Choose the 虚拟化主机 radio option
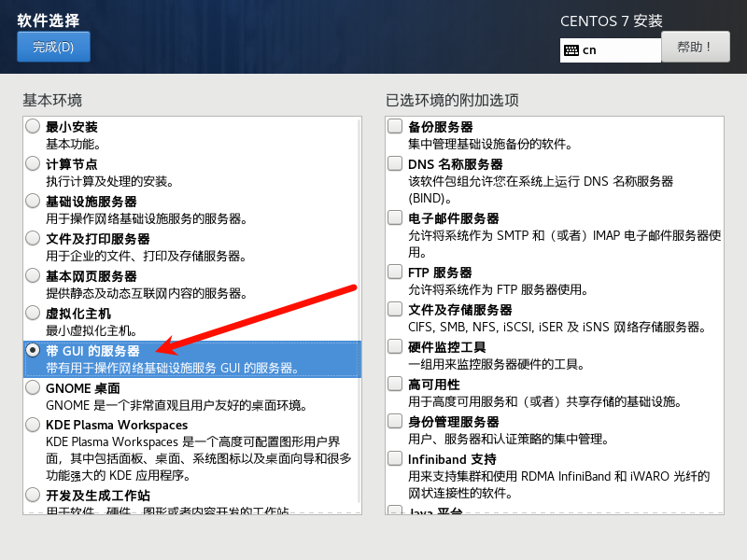747x560 pixels. [x=33, y=313]
